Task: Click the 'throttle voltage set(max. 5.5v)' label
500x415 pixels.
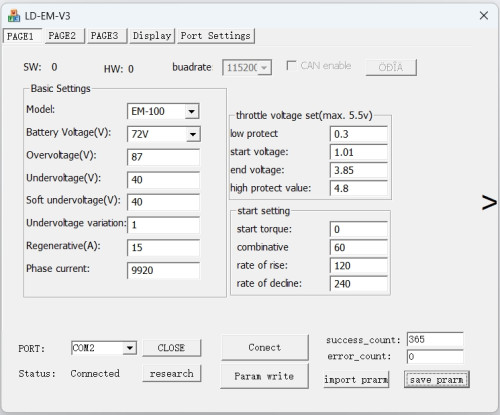Action: click(304, 116)
